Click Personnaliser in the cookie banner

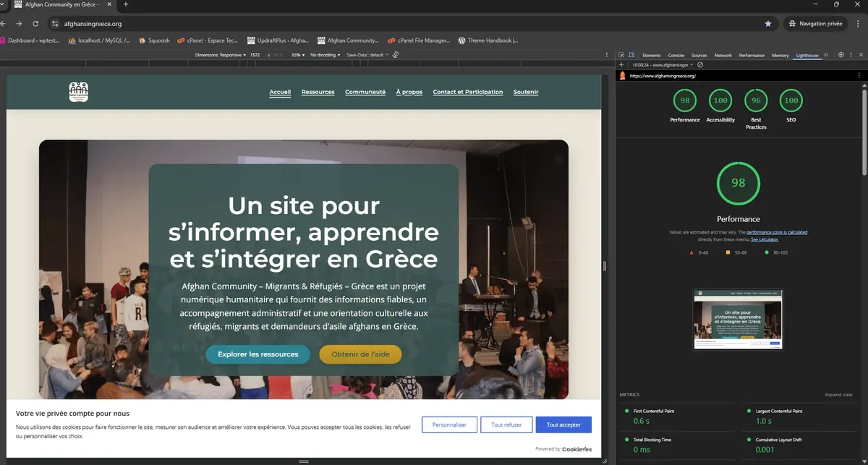pos(449,425)
